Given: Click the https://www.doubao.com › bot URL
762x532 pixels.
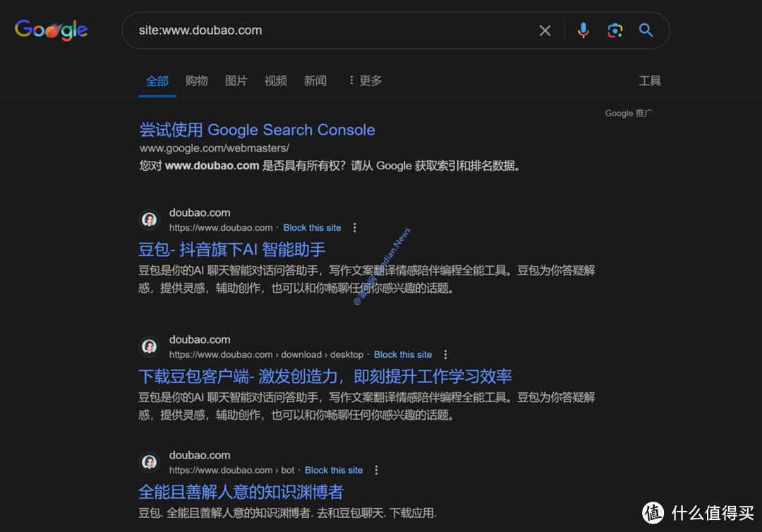Looking at the screenshot, I should pyautogui.click(x=232, y=471).
